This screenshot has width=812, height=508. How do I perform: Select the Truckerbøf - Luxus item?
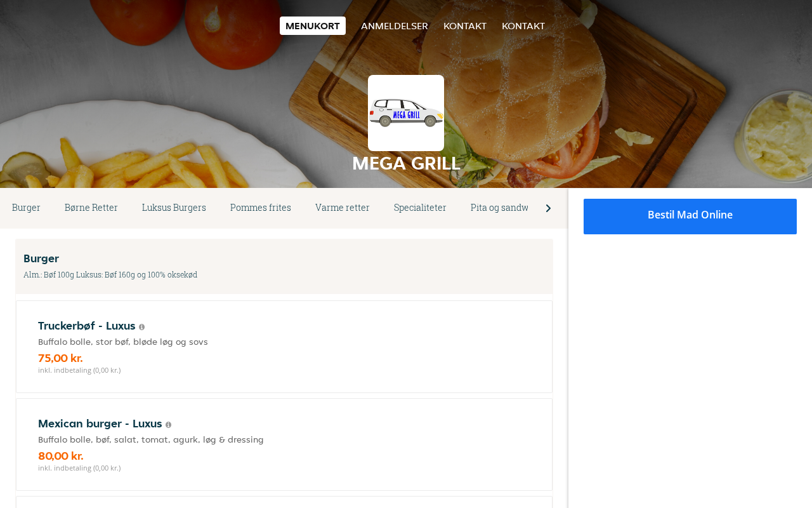(284, 347)
